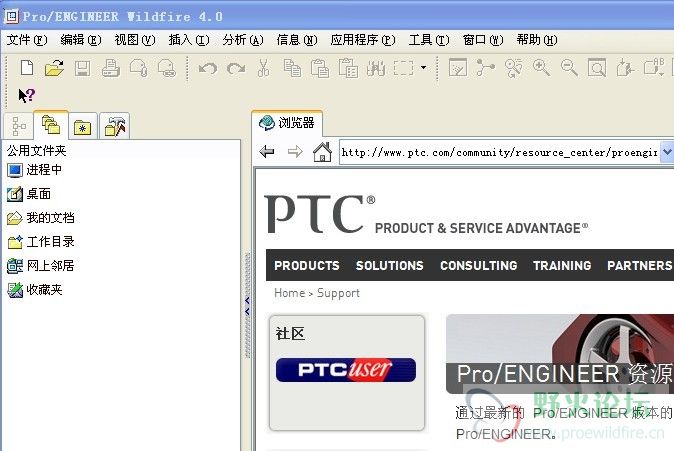Click the orient mode icon
Screen dimensions: 674x451
pos(513,68)
